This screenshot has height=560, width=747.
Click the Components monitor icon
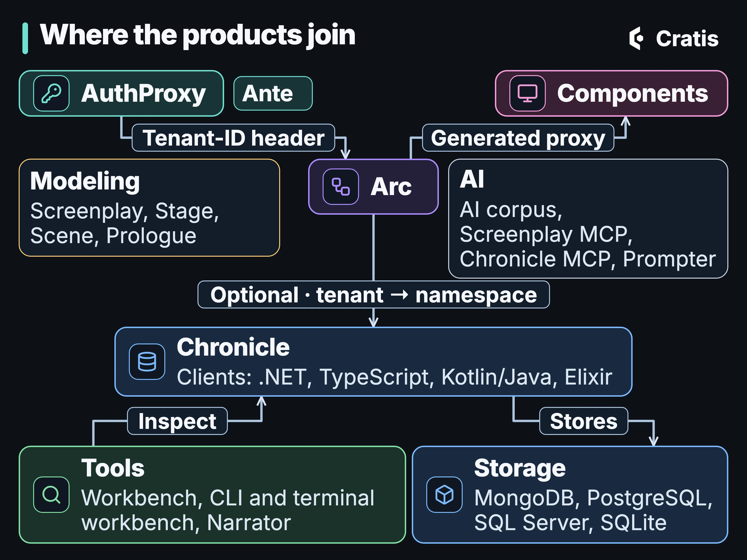527,94
